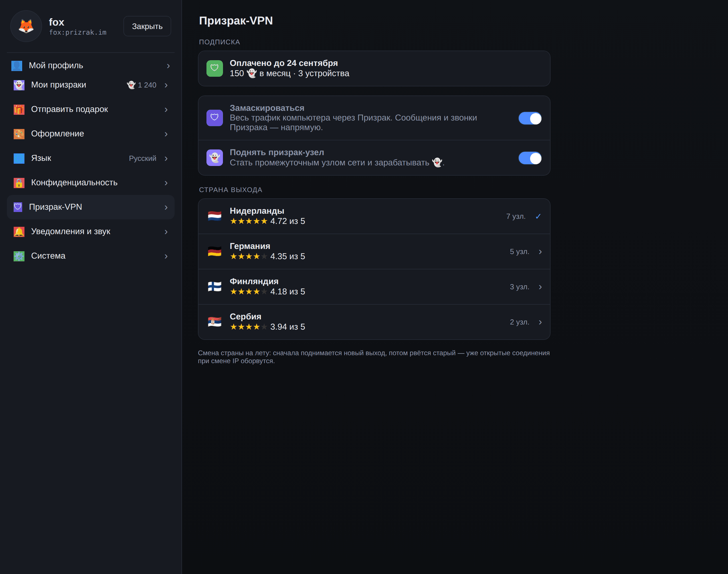Click the Оплачено до 24 сентября text

tap(284, 63)
